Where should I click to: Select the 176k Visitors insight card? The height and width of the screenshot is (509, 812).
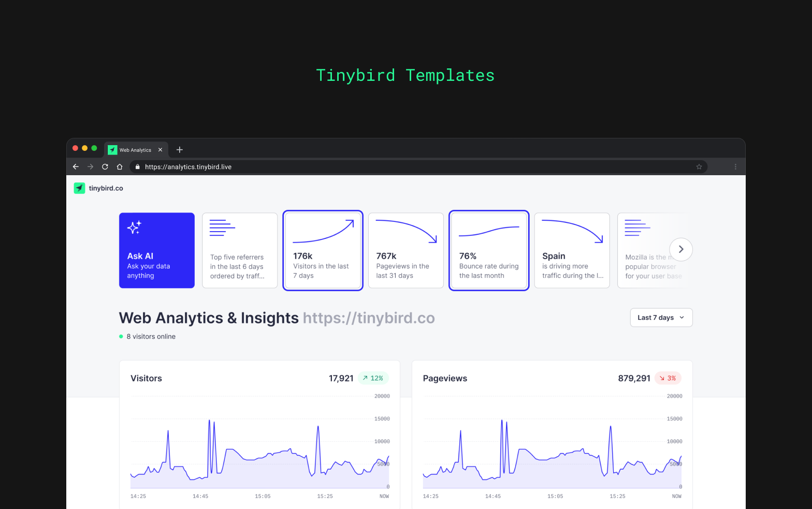(323, 250)
